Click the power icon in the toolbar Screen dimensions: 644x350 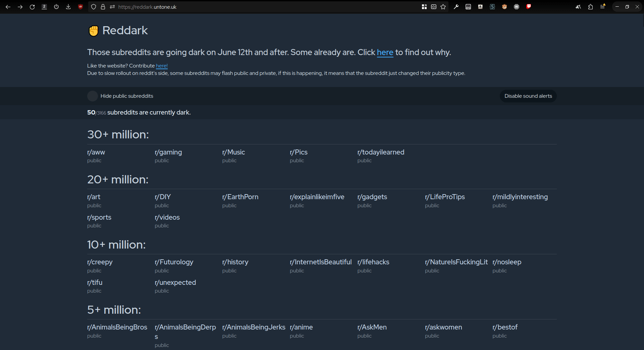click(56, 7)
